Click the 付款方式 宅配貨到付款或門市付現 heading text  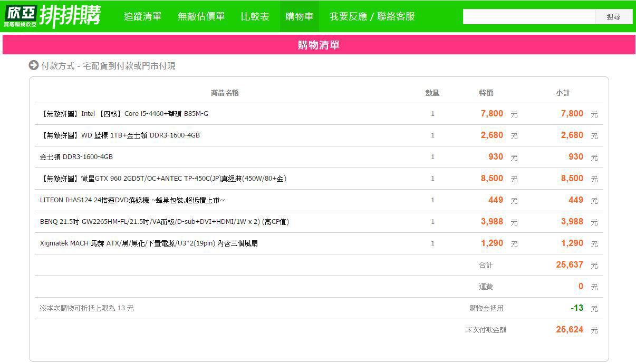pyautogui.click(x=108, y=66)
